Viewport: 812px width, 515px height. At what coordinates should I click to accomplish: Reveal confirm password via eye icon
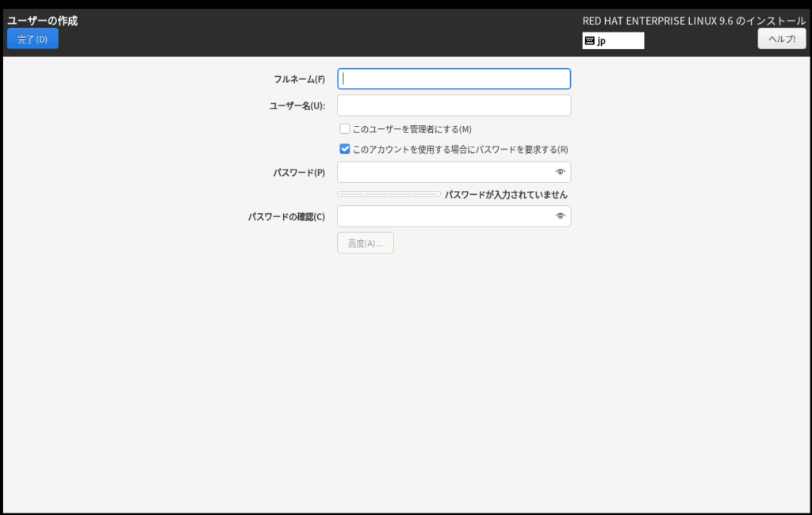tap(560, 216)
